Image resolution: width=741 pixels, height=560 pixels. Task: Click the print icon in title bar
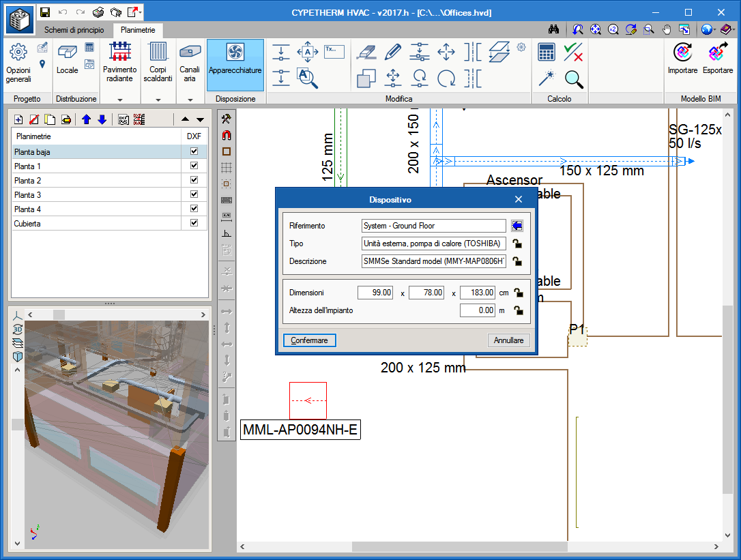[98, 12]
